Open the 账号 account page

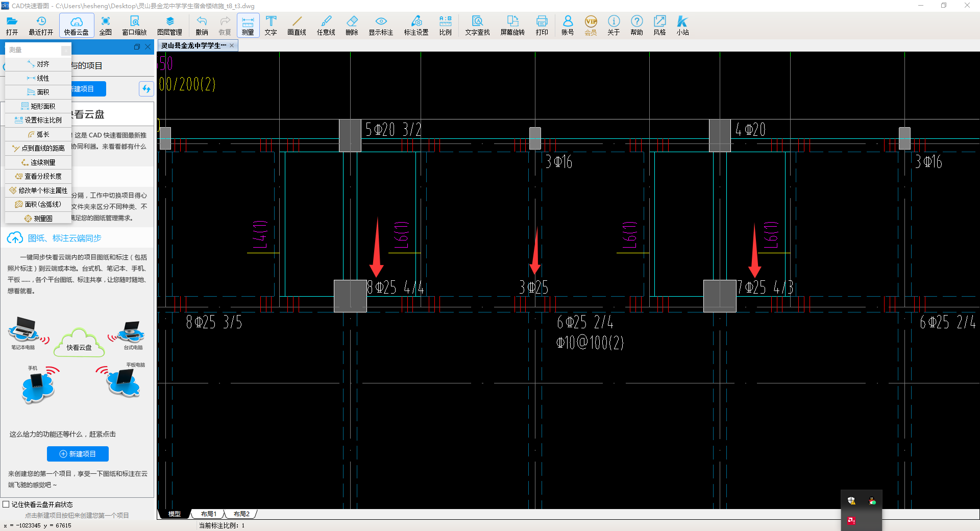pyautogui.click(x=568, y=26)
